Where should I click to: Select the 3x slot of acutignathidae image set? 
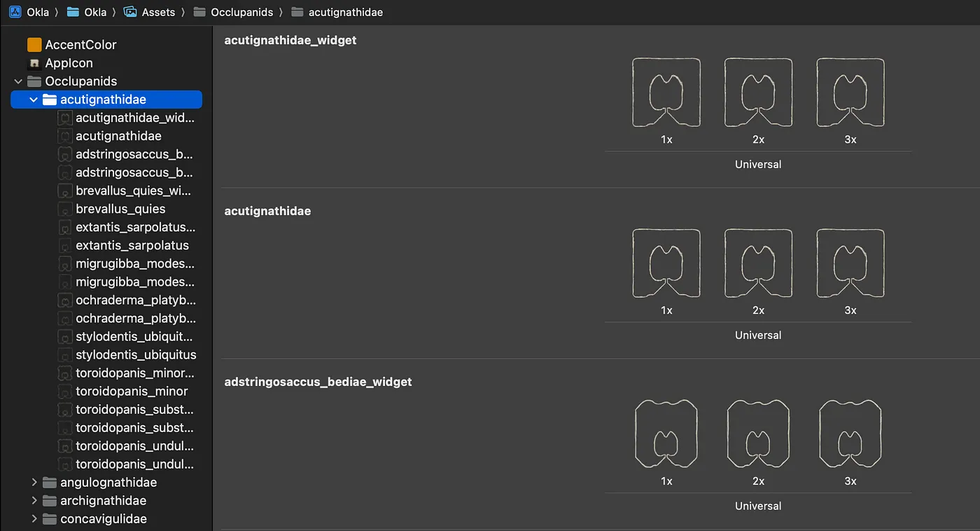click(850, 263)
